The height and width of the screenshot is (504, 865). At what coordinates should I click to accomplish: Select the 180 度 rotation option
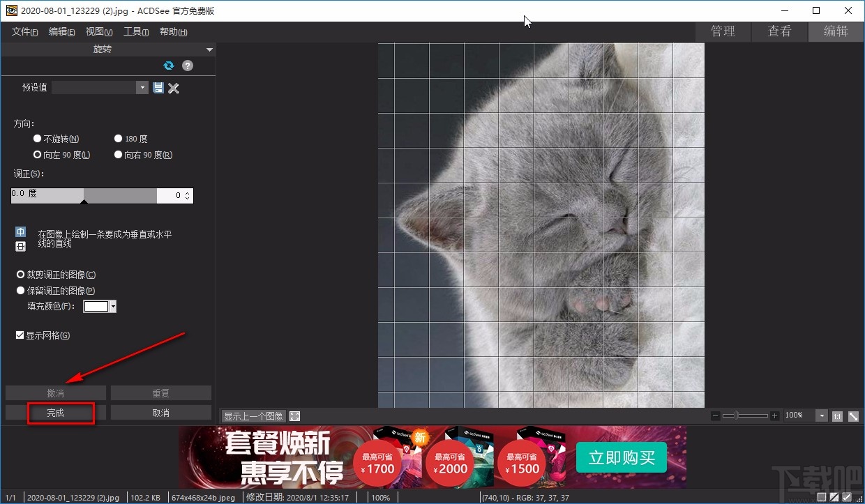(x=119, y=139)
